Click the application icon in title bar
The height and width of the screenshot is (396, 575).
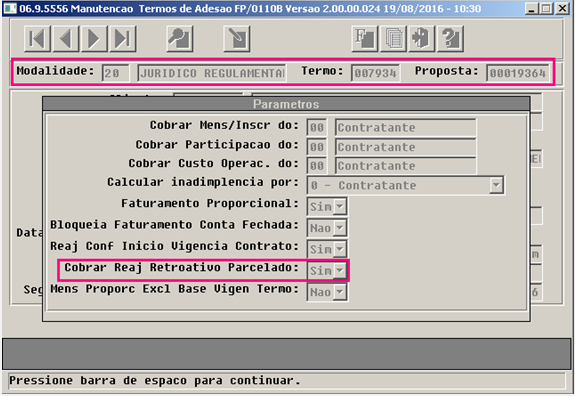tap(10, 8)
